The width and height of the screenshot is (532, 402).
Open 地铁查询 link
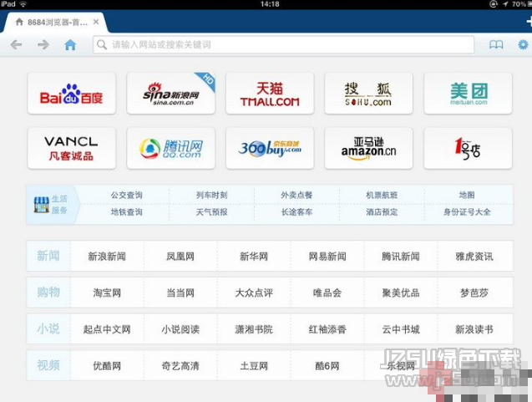pyautogui.click(x=127, y=212)
